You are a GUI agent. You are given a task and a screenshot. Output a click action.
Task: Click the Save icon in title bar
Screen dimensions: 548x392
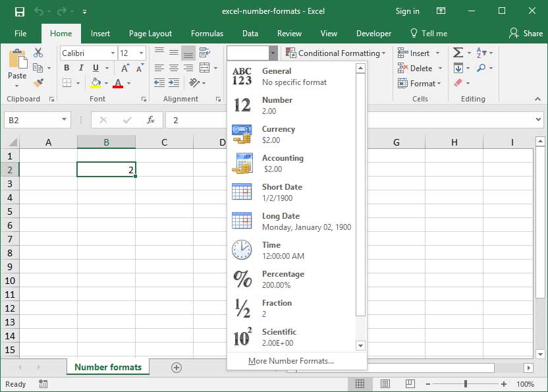point(19,11)
